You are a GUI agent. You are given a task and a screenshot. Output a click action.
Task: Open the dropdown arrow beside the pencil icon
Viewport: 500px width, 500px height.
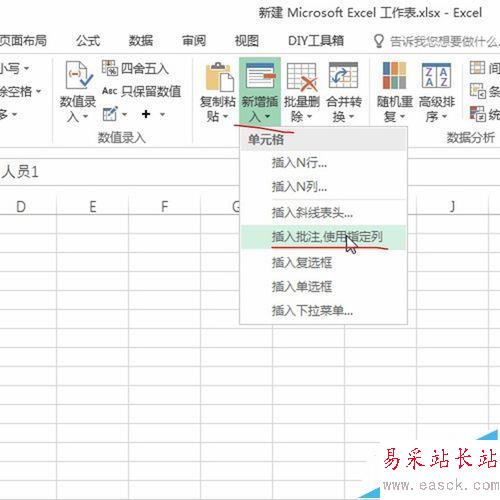(x=125, y=115)
